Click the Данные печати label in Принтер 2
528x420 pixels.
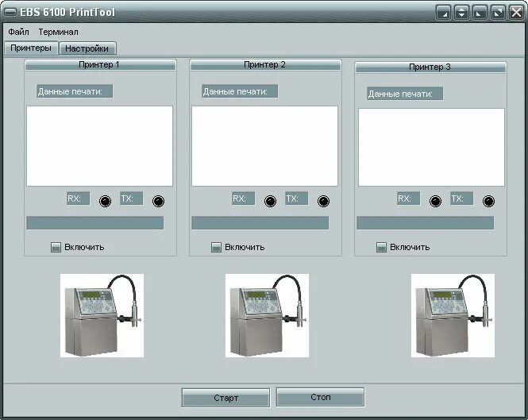240,91
